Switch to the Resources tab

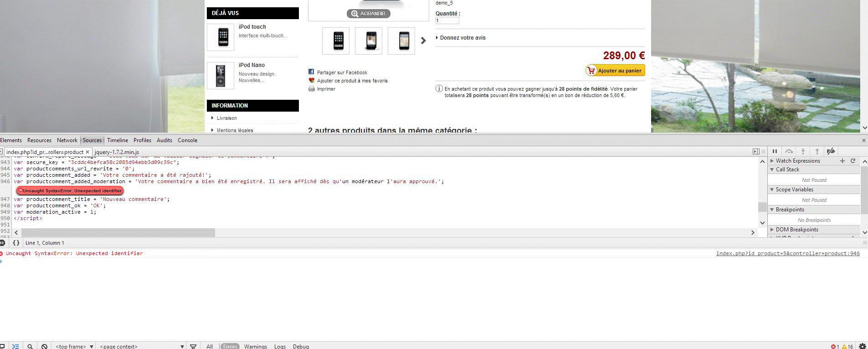point(39,140)
